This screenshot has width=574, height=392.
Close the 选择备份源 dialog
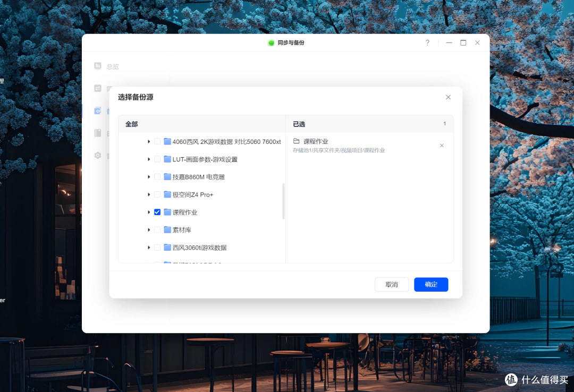(x=448, y=97)
